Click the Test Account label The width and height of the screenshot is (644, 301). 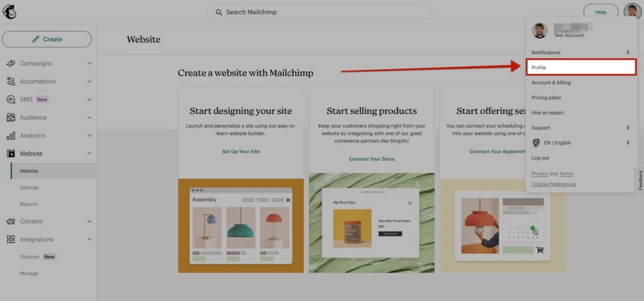[569, 35]
